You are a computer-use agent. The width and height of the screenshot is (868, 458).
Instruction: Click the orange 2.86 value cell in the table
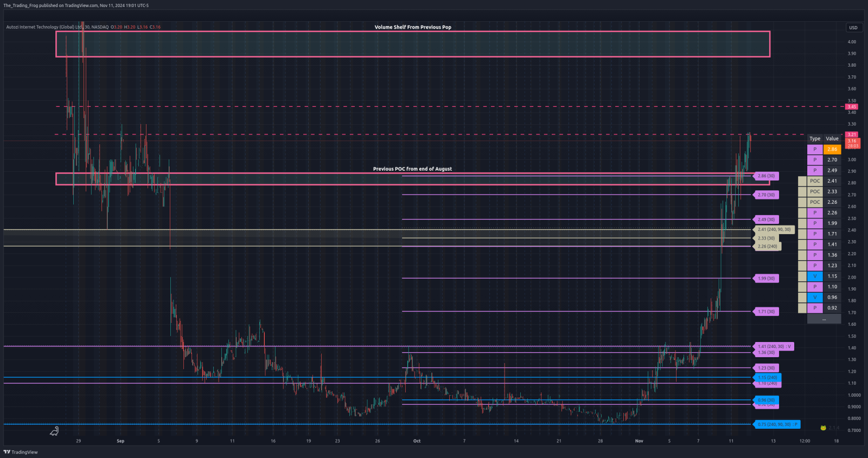tap(832, 149)
